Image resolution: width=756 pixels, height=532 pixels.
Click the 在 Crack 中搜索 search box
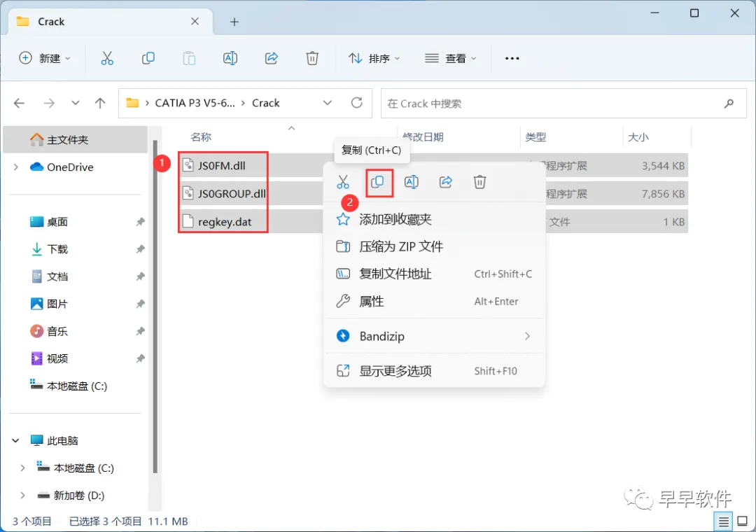tap(563, 103)
